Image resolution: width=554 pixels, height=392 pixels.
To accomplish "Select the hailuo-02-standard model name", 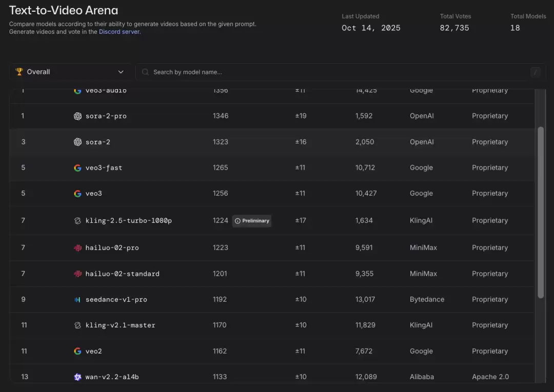I will (122, 274).
